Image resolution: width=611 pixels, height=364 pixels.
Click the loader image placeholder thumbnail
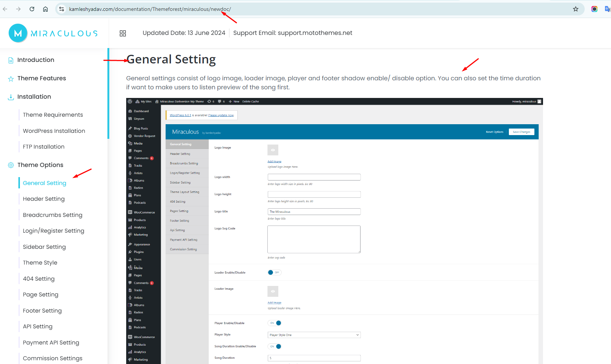(x=273, y=291)
